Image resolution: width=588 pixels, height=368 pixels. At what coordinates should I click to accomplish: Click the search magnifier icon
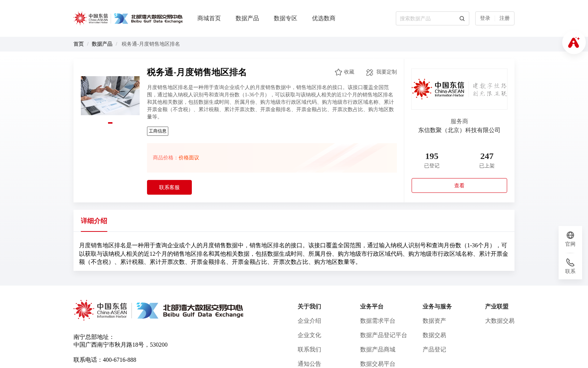coord(462,18)
